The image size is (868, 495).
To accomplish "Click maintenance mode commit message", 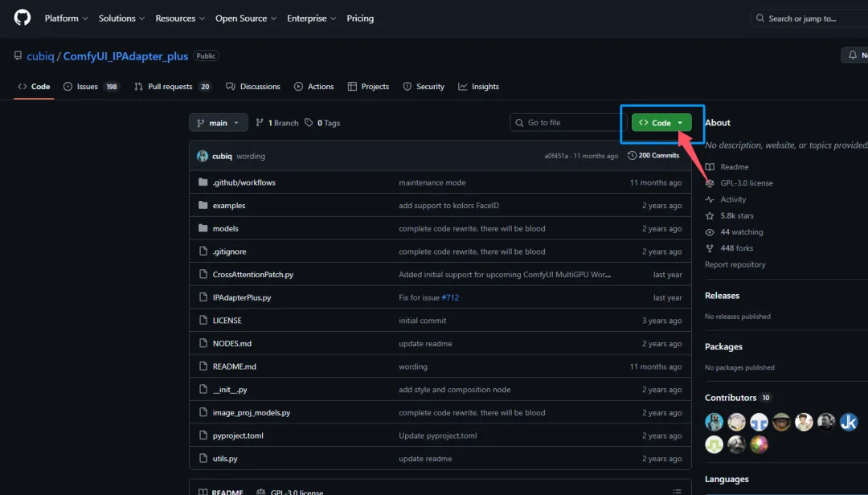I will point(432,182).
